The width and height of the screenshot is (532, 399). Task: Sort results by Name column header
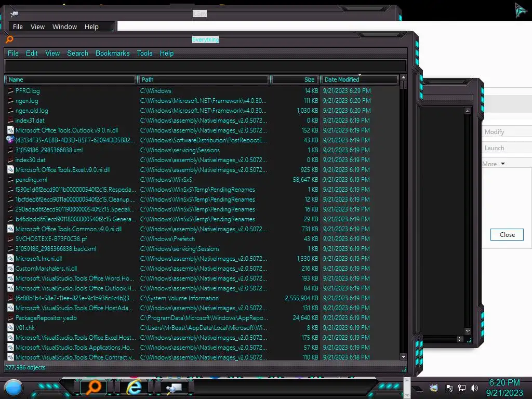pos(71,79)
